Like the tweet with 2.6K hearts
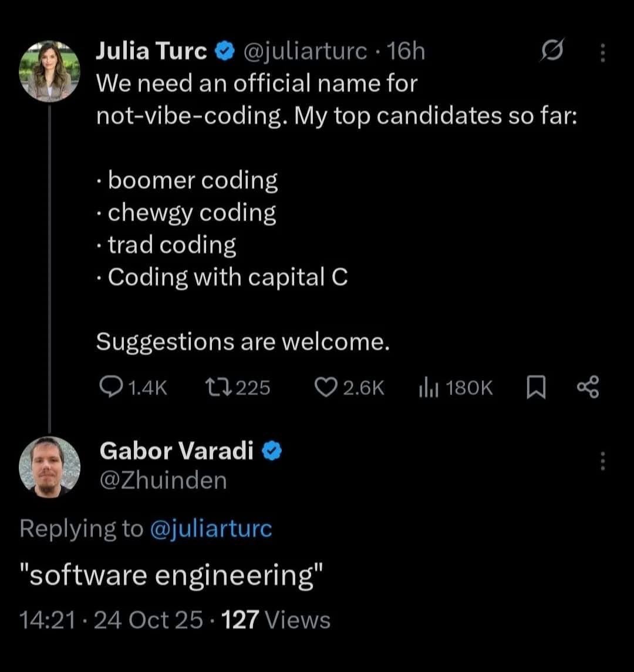Viewport: 634px width, 672px height. coord(324,387)
